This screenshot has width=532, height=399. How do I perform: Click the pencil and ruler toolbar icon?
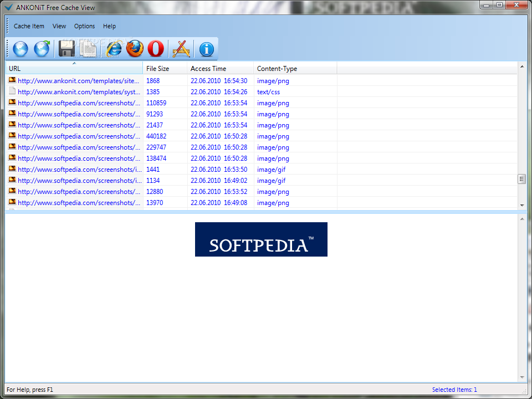click(x=181, y=49)
